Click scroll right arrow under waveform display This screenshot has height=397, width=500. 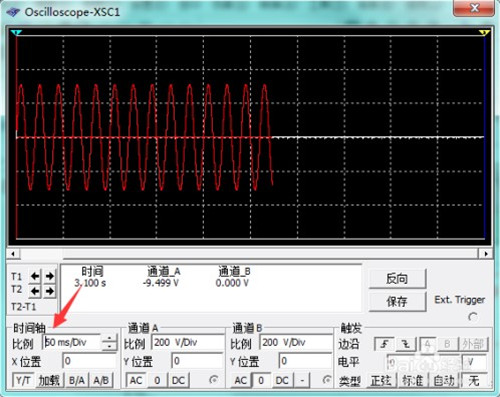486,254
